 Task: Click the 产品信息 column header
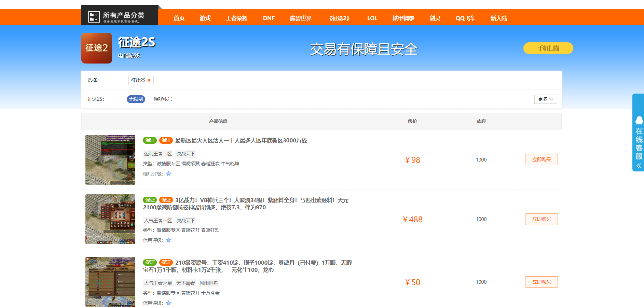(x=218, y=121)
